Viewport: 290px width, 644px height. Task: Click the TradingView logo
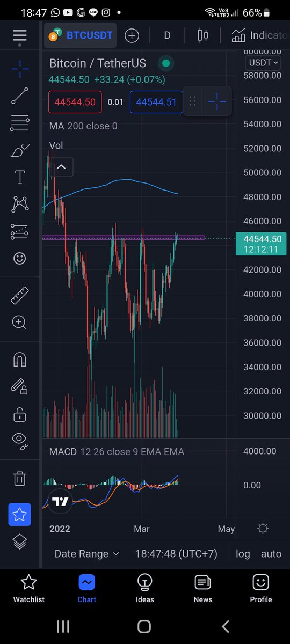click(x=60, y=502)
